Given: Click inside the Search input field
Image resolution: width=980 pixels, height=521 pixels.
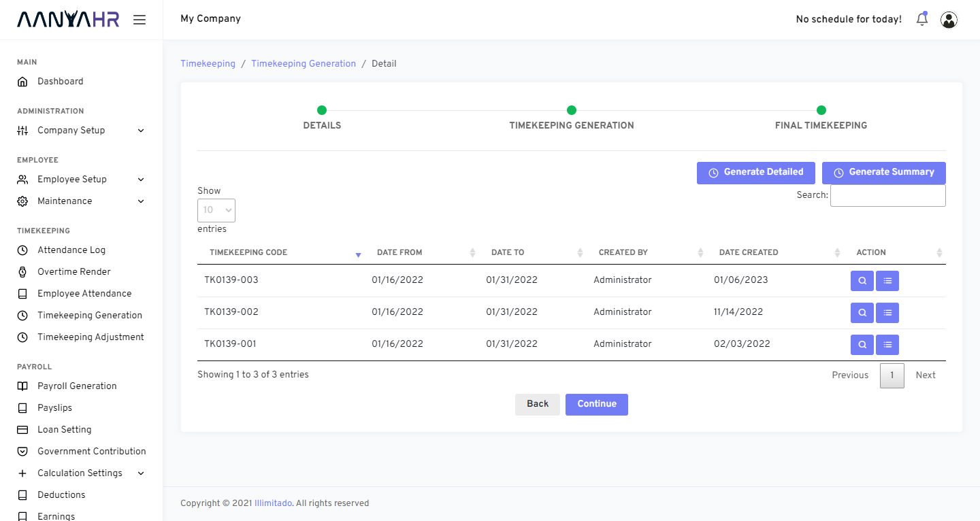Looking at the screenshot, I should (x=887, y=195).
